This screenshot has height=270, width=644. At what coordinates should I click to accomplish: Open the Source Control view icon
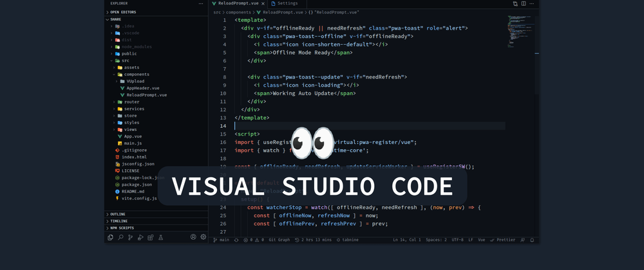pos(130,237)
